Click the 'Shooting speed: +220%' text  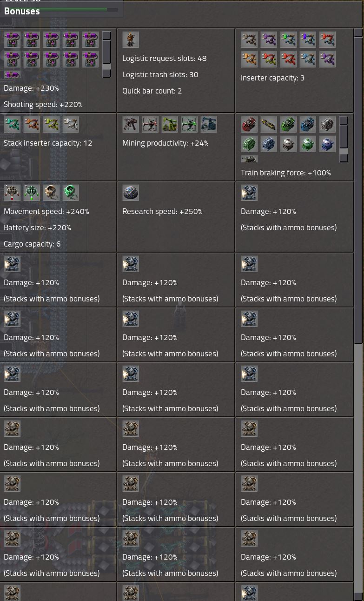click(43, 104)
